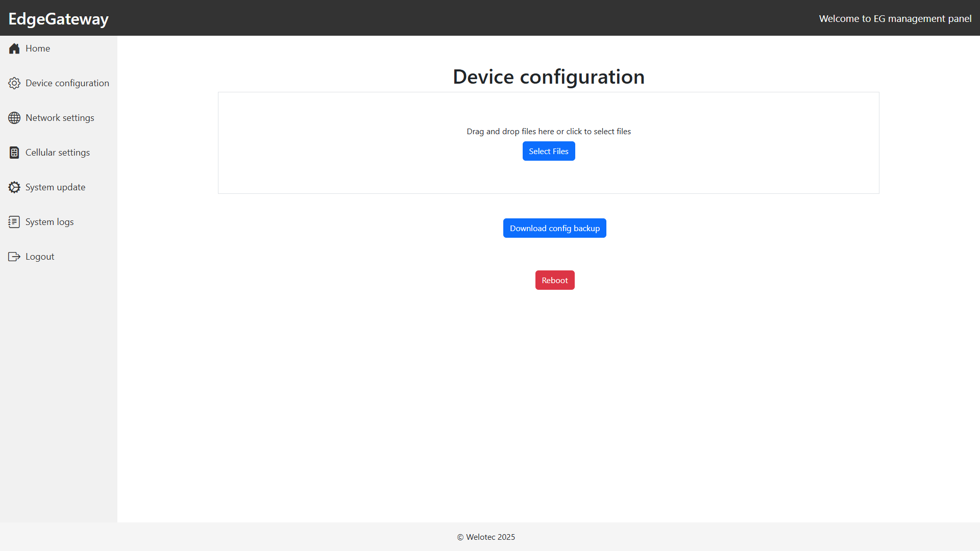Screen dimensions: 980x551
Task: Click the EdgeGateway brand title
Action: coord(59,19)
